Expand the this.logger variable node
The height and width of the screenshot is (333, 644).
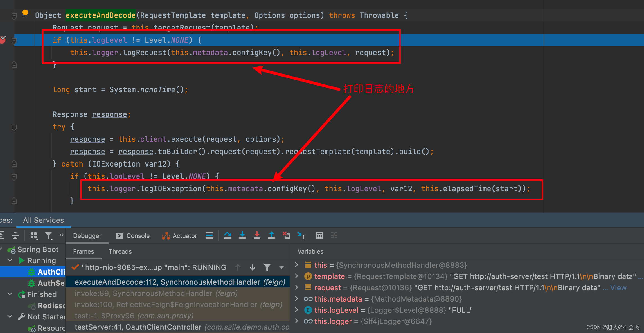[296, 321]
